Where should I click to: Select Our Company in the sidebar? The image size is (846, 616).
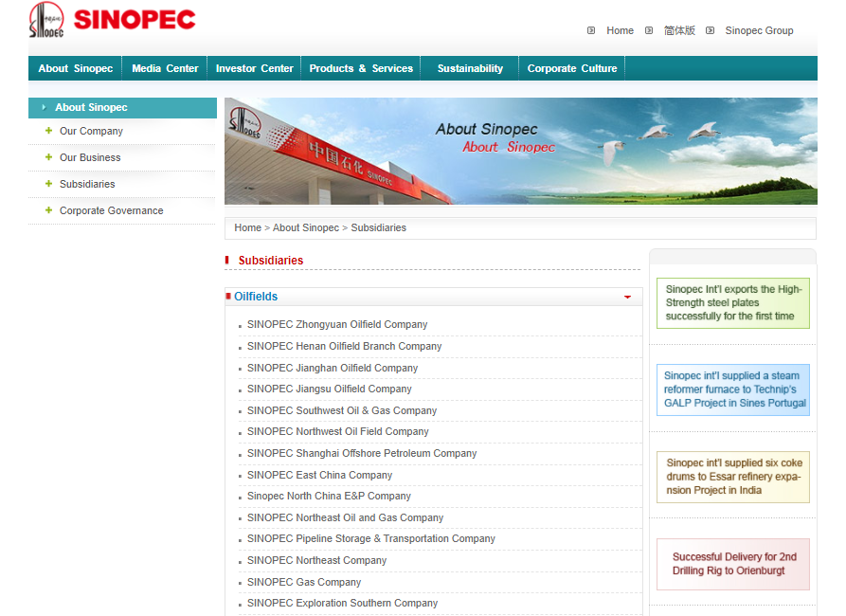pos(91,131)
